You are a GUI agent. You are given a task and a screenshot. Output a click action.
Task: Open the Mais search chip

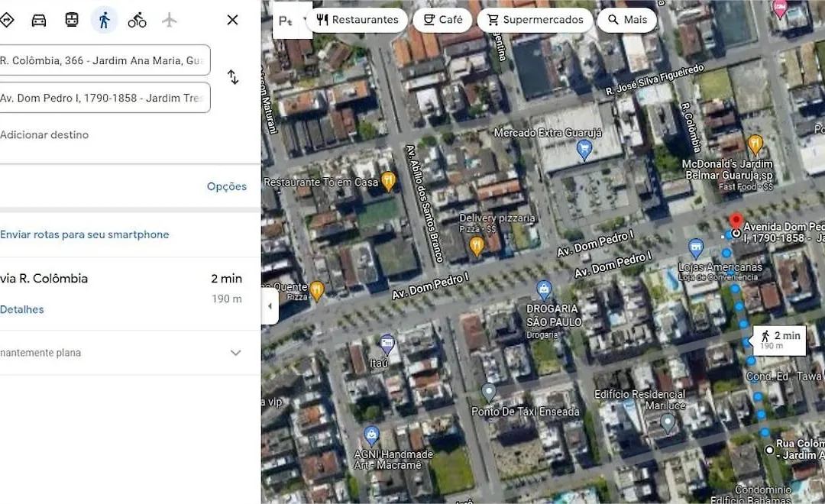pyautogui.click(x=627, y=20)
